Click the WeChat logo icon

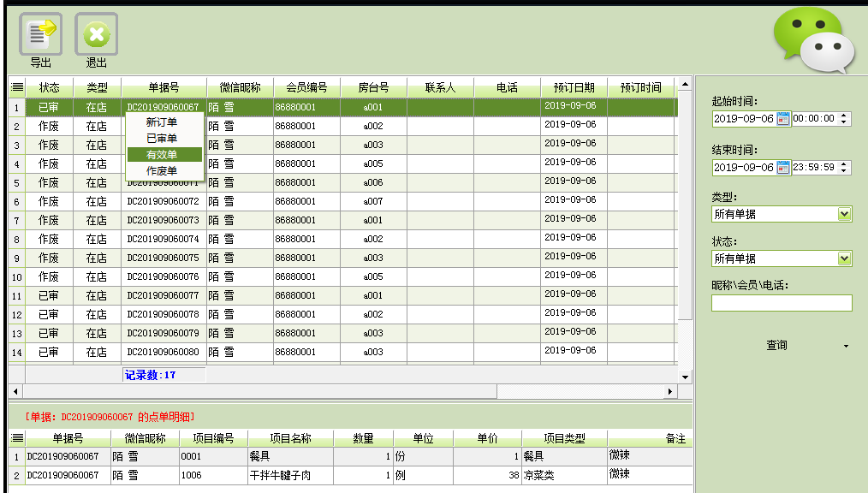[x=812, y=40]
